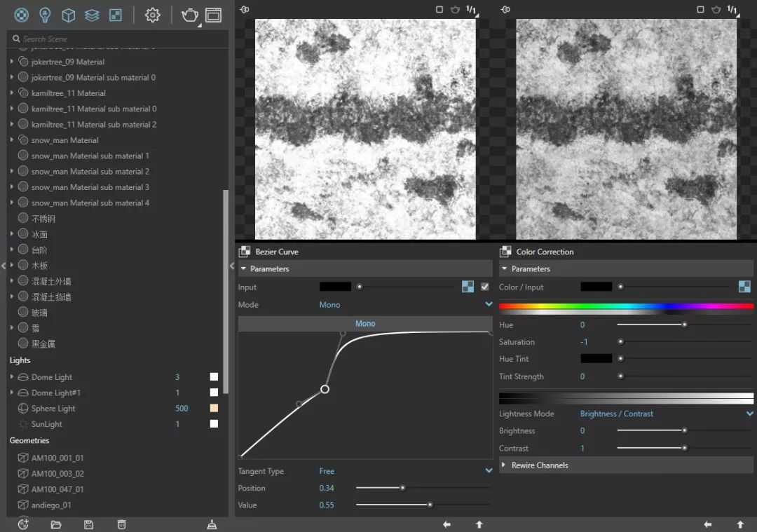Click the Search Scene input field

(119, 39)
